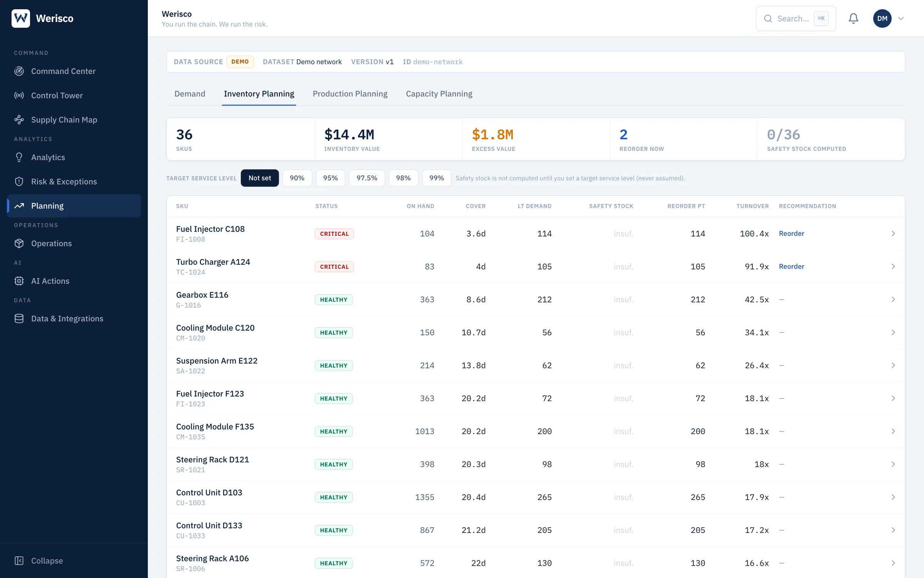Open Control Tower page

(74, 96)
